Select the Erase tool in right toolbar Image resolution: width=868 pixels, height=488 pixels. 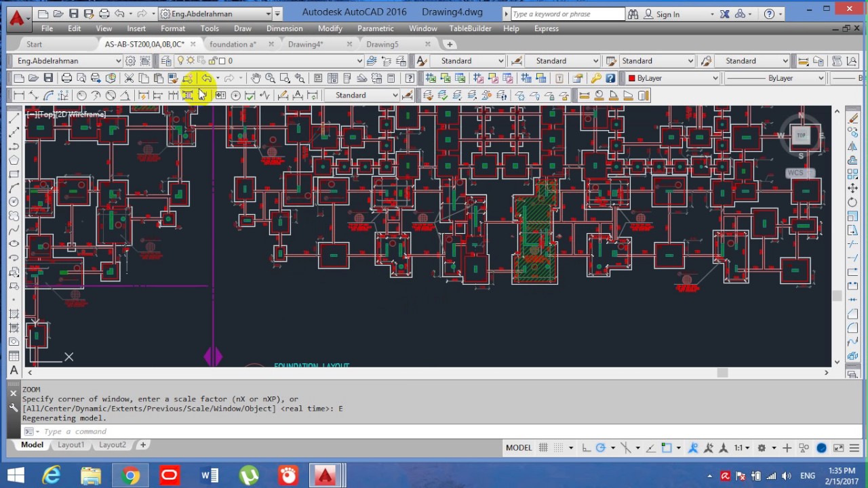coord(853,117)
